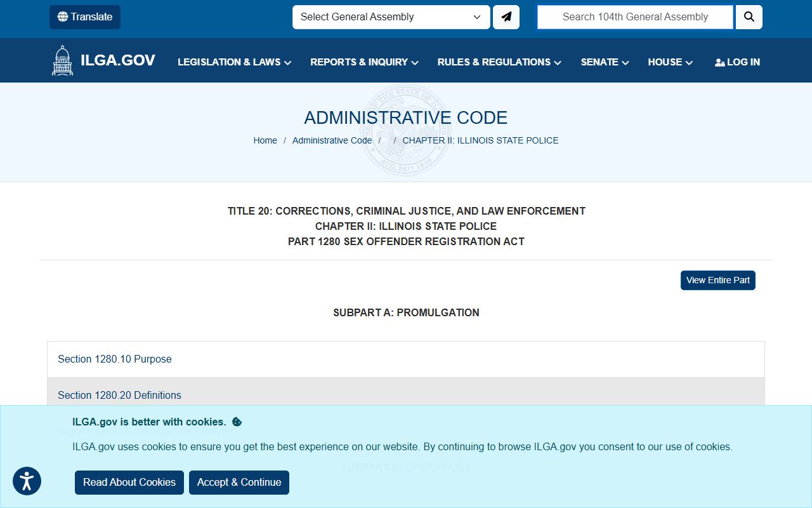Click the View Entire Part button
The width and height of the screenshot is (812, 508).
pos(718,280)
